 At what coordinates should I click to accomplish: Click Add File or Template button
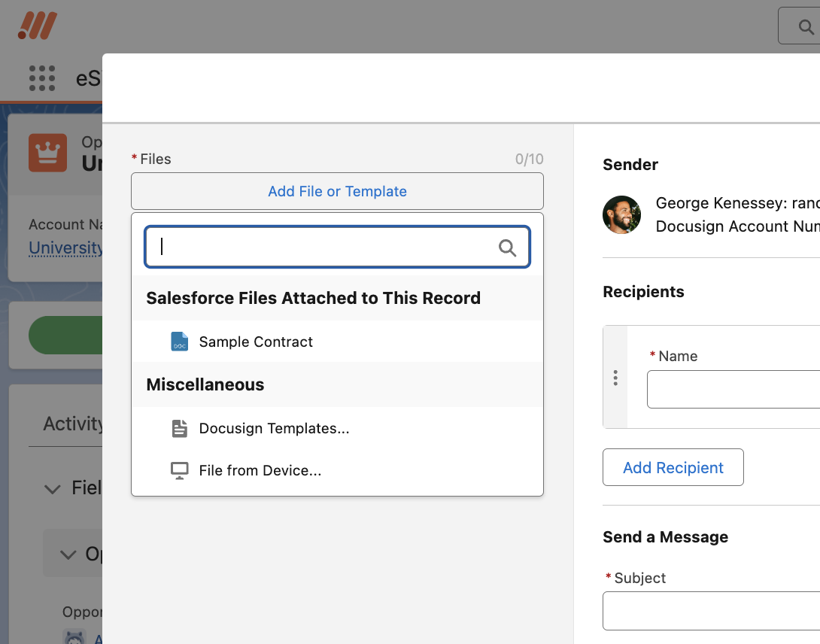click(x=337, y=191)
